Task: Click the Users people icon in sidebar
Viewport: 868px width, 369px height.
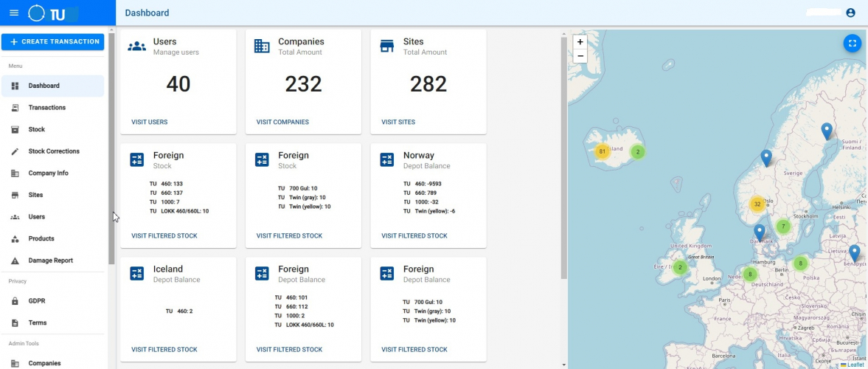Action: (x=15, y=217)
